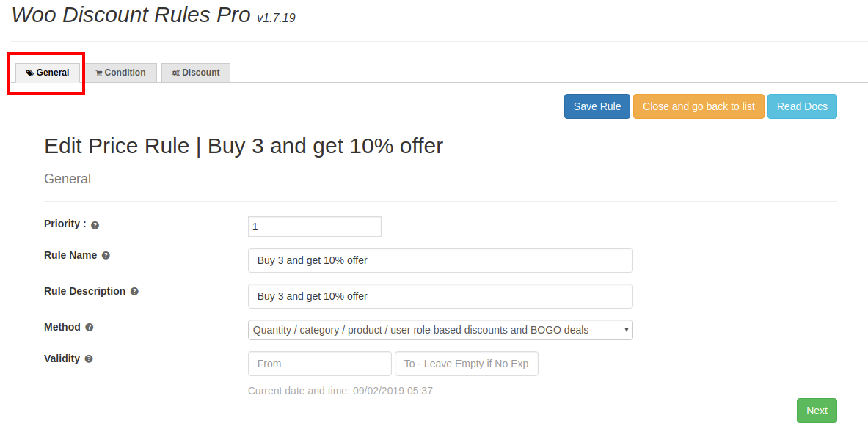
Task: Click the Rule Description help icon
Action: coord(134,292)
